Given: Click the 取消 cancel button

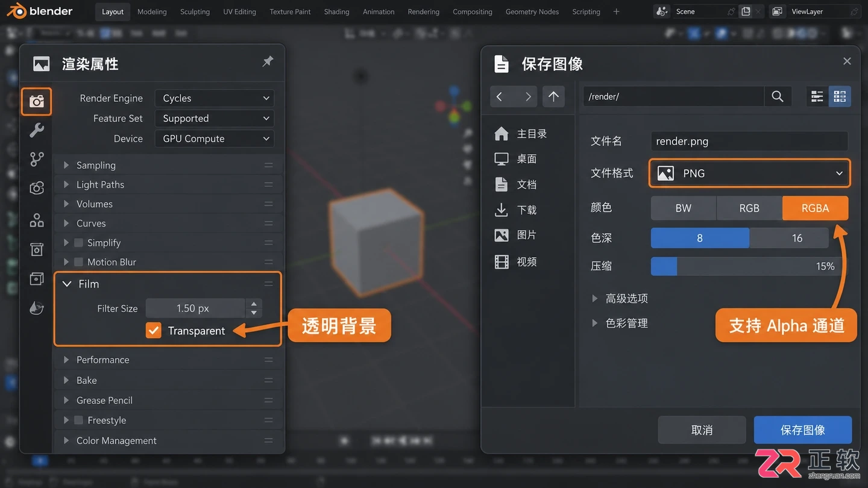Looking at the screenshot, I should 702,430.
